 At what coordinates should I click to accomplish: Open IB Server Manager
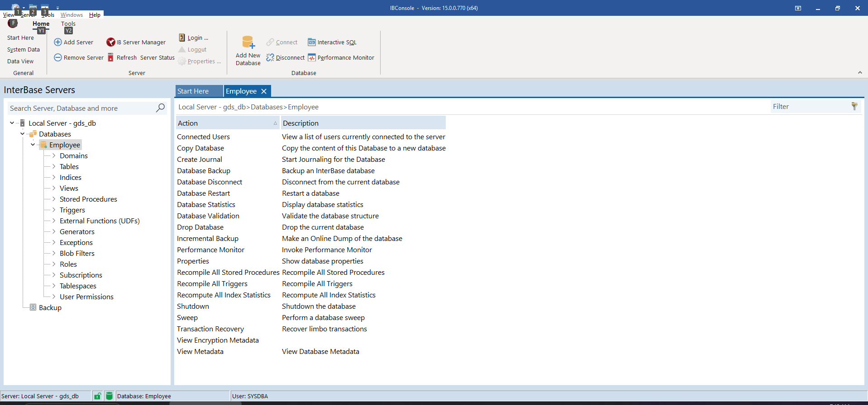point(111,42)
